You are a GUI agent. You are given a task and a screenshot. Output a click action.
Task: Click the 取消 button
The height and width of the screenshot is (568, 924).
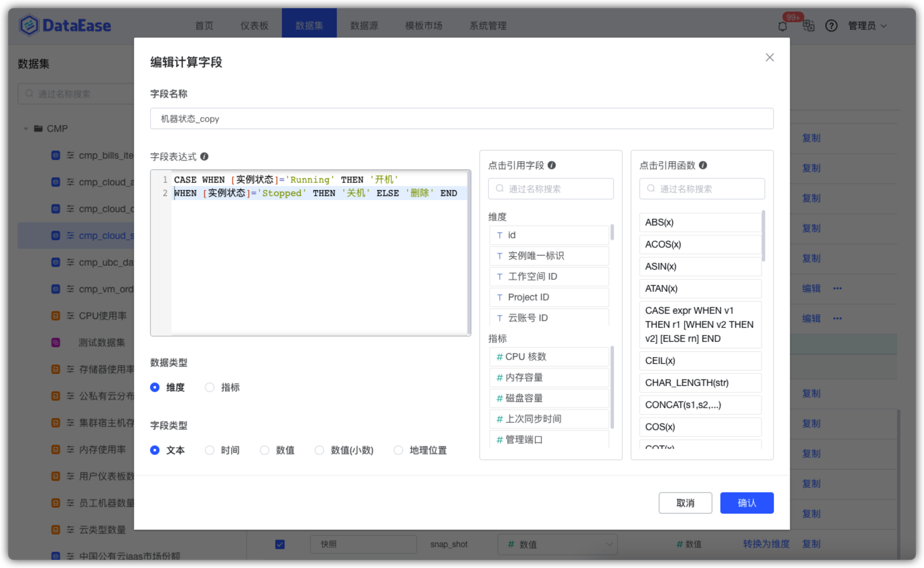pyautogui.click(x=686, y=503)
